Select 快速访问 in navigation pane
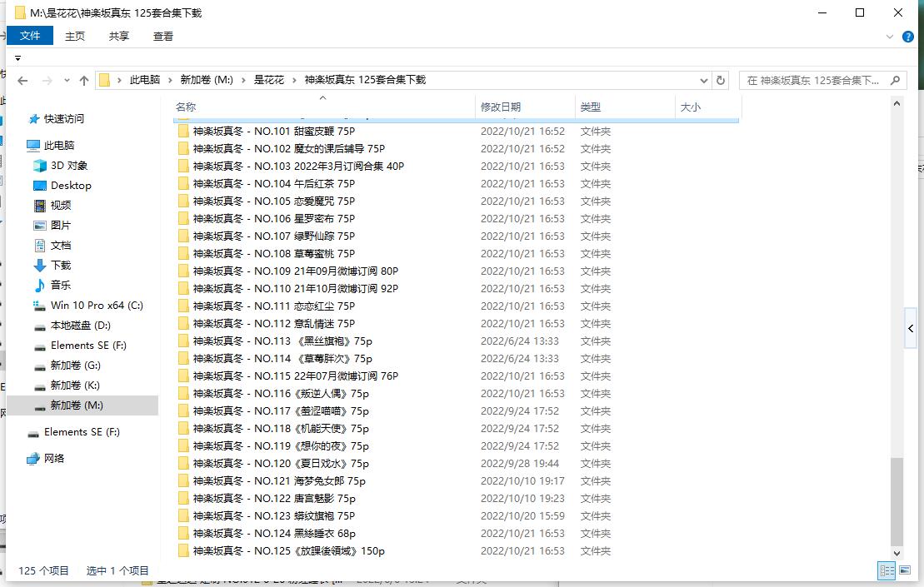 pyautogui.click(x=63, y=118)
